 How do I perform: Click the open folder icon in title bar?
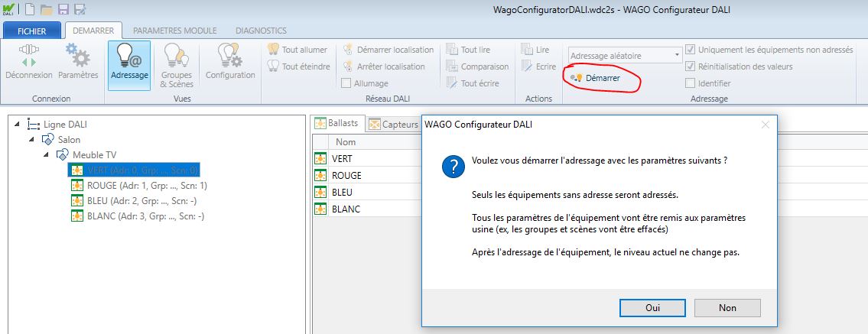47,9
